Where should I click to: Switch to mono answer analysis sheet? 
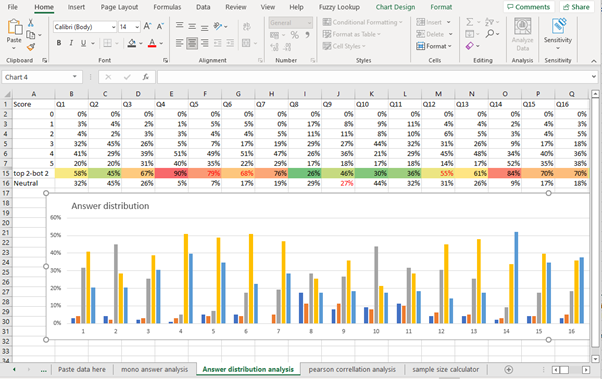154,369
